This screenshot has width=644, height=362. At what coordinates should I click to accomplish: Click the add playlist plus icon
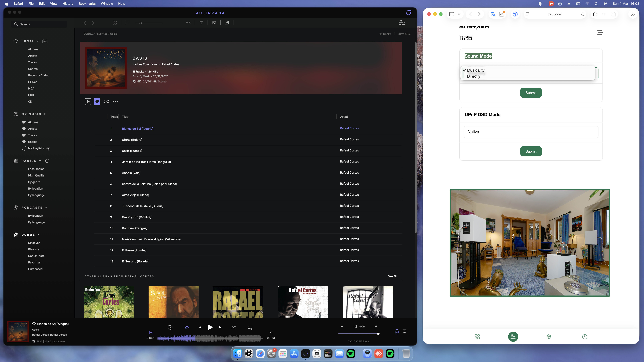coord(49,148)
